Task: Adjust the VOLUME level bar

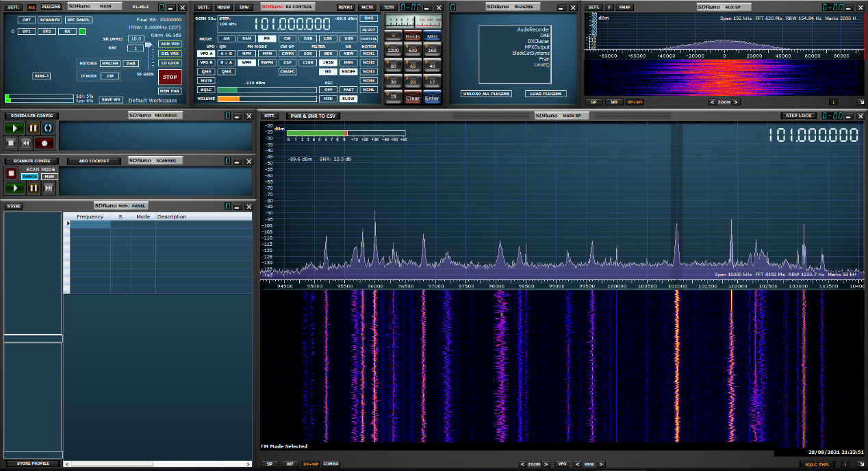Action: point(267,99)
